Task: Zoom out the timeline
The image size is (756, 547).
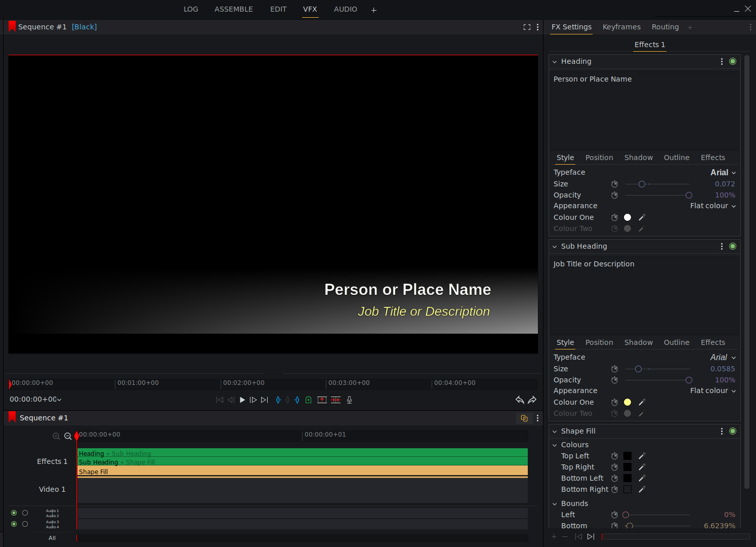Action: 68,436
